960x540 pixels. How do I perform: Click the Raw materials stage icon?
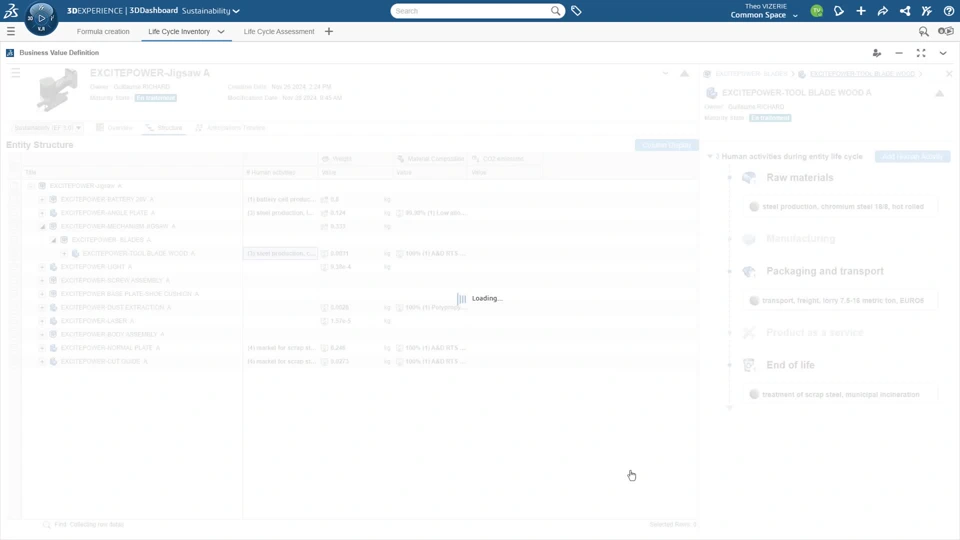749,178
